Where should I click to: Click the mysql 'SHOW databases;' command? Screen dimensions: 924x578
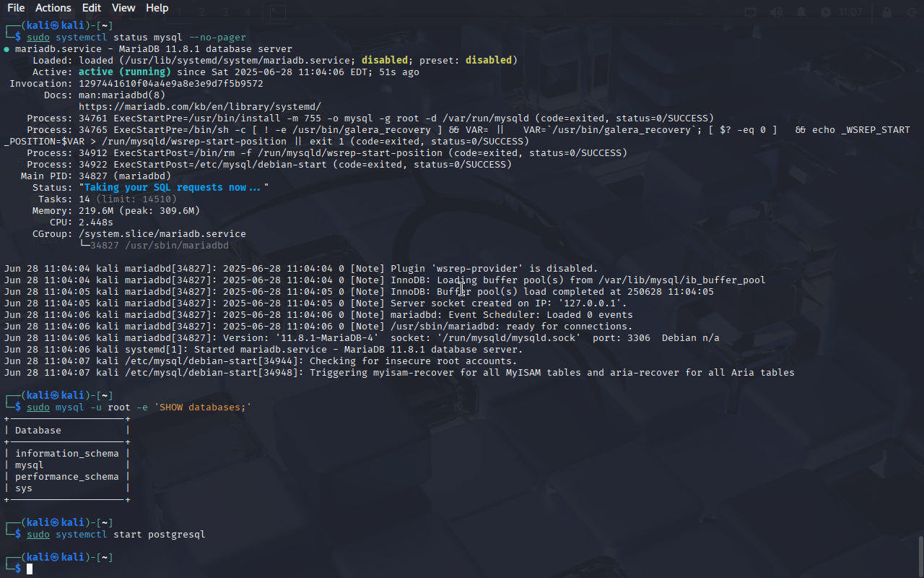pos(139,407)
